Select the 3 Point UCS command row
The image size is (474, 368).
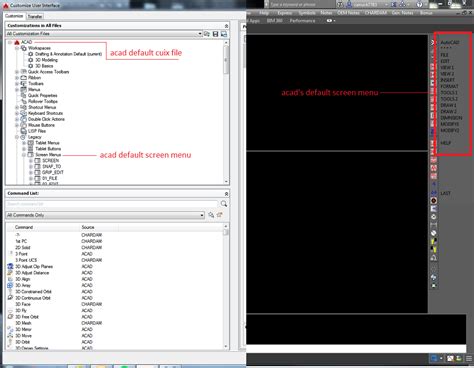[x=115, y=260]
